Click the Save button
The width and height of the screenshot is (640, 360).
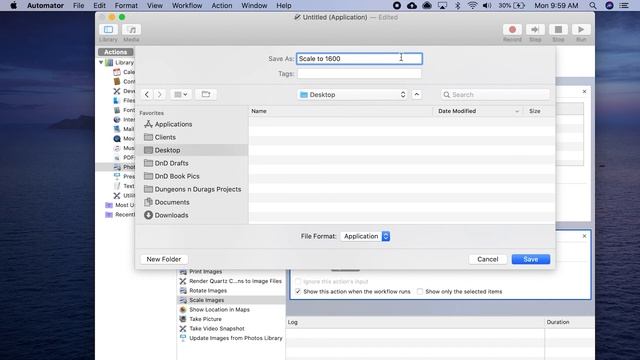click(531, 259)
